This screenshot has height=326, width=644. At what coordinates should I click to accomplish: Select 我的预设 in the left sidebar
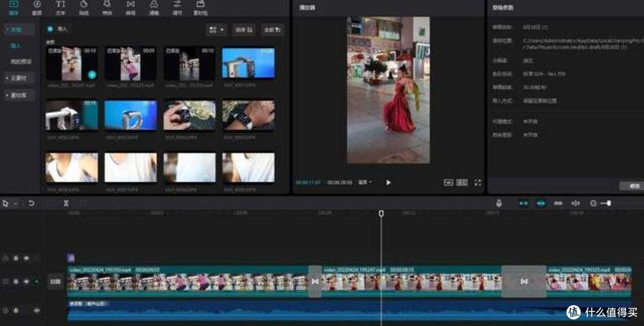[x=20, y=61]
